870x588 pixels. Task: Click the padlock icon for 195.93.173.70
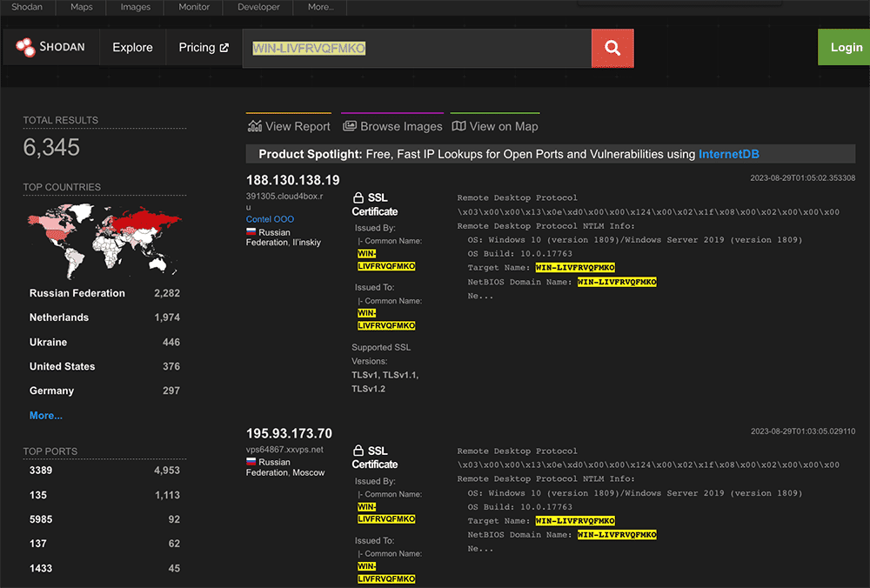(x=358, y=451)
